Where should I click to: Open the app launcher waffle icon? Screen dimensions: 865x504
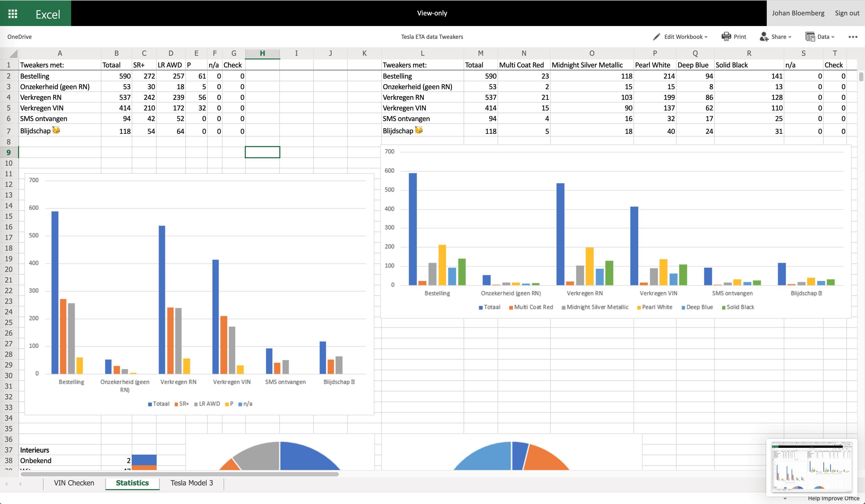point(13,13)
